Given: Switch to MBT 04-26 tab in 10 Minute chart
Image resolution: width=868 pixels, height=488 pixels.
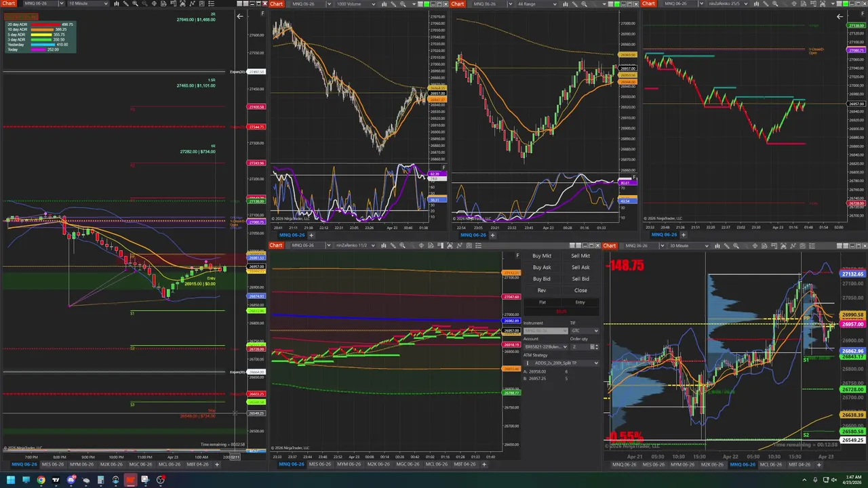Looking at the screenshot, I should pos(197,464).
